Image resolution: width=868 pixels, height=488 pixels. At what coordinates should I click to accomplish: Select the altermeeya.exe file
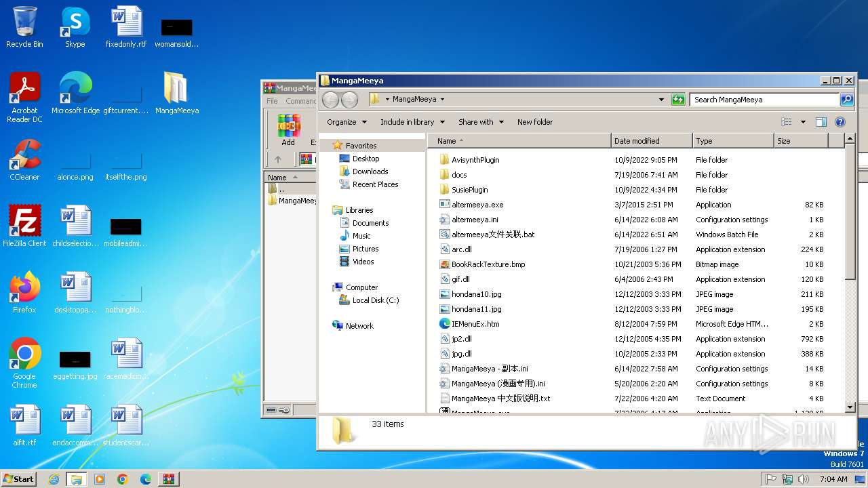coord(477,205)
